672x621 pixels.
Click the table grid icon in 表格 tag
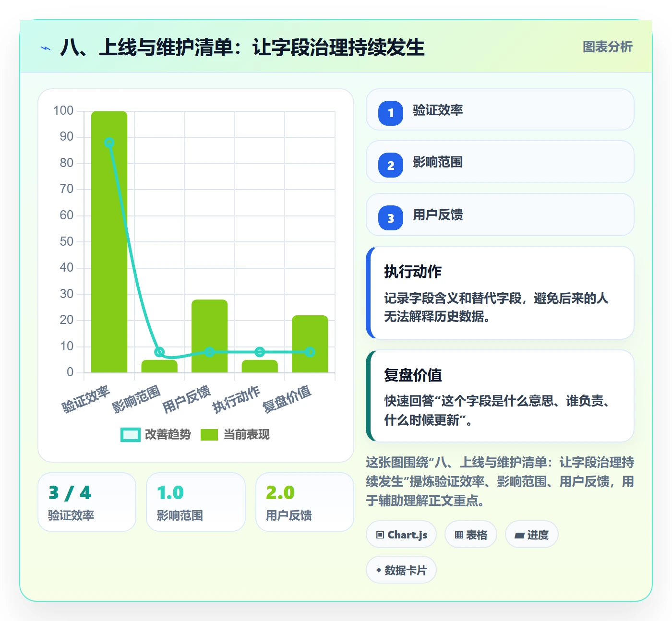point(459,535)
